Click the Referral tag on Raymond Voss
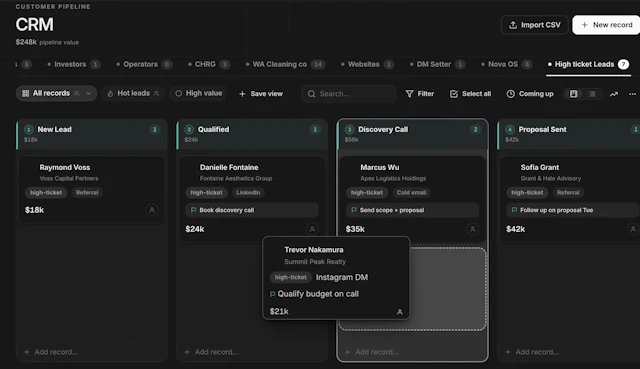This screenshot has height=369, width=640. click(x=87, y=192)
